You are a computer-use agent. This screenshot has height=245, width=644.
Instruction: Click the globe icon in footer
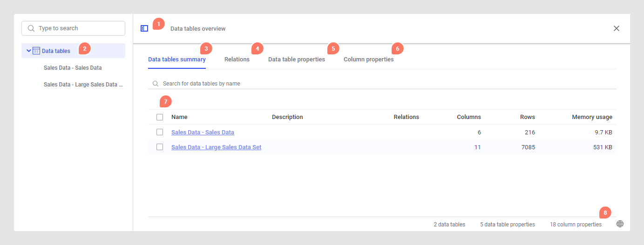[620, 224]
